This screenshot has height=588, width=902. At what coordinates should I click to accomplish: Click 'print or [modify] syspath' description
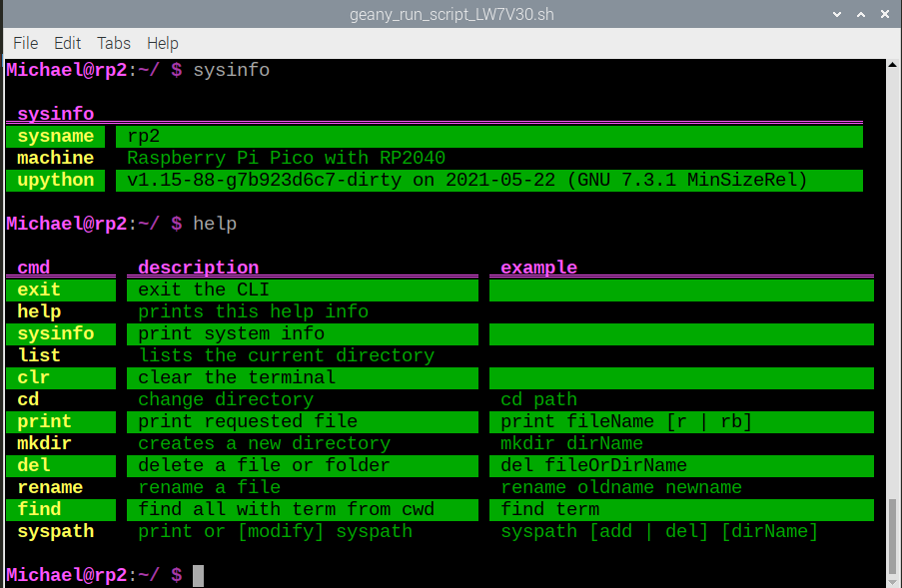tap(275, 531)
